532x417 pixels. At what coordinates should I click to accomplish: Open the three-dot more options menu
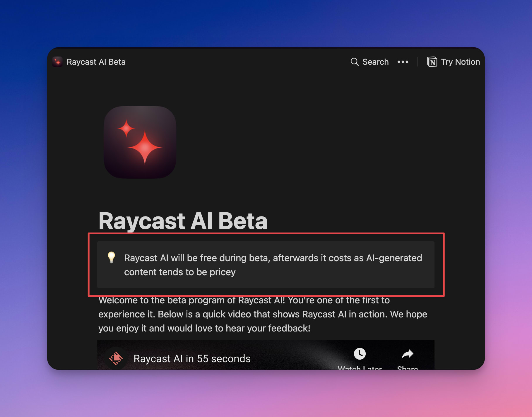click(403, 62)
